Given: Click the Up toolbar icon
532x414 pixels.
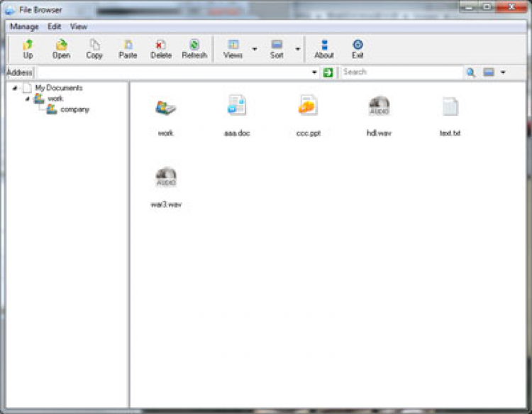Looking at the screenshot, I should point(28,45).
